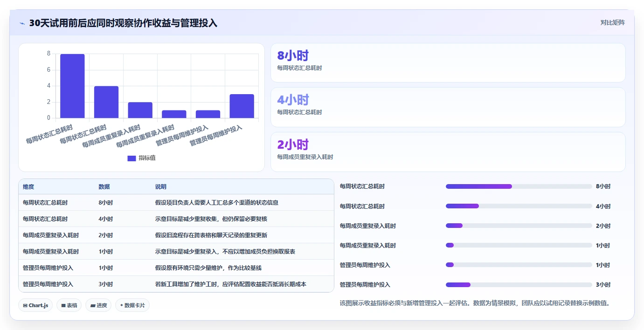Viewport: 644px width, 330px height.
Task: Click the 8小时 value beside the progress bar
Action: click(603, 186)
